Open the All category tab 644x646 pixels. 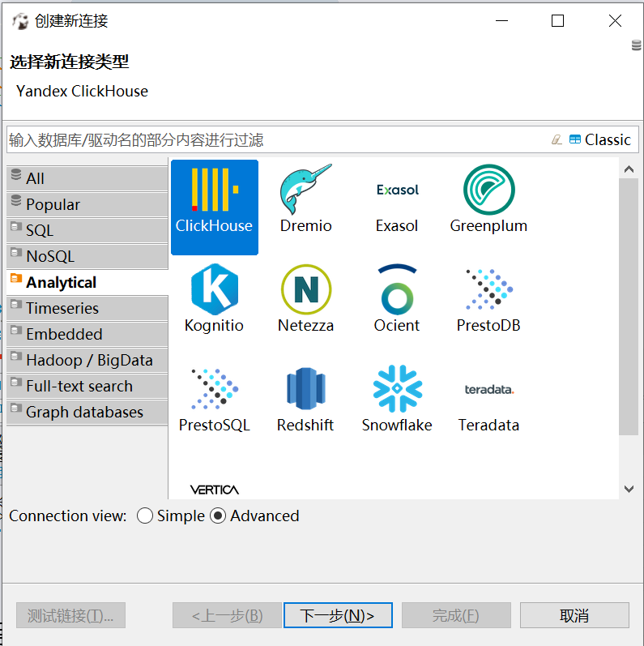[x=87, y=178]
